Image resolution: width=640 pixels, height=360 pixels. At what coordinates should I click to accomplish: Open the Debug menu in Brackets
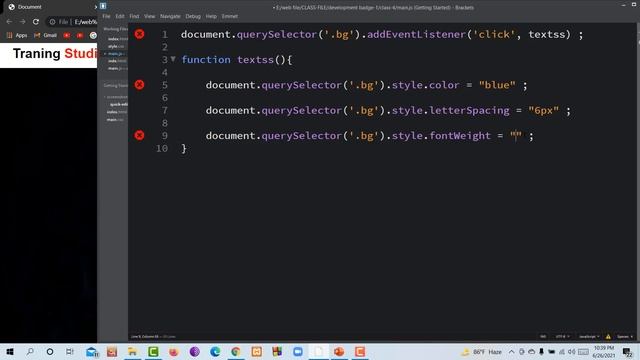(x=193, y=16)
